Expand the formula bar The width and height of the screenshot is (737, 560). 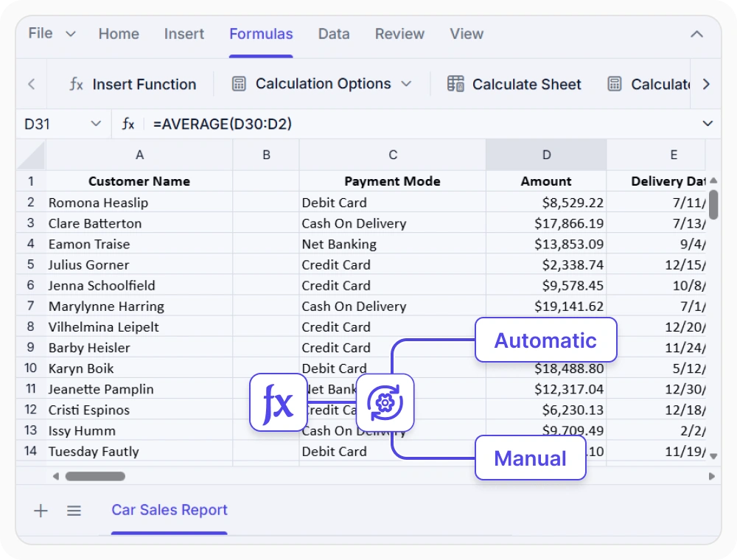pyautogui.click(x=708, y=124)
